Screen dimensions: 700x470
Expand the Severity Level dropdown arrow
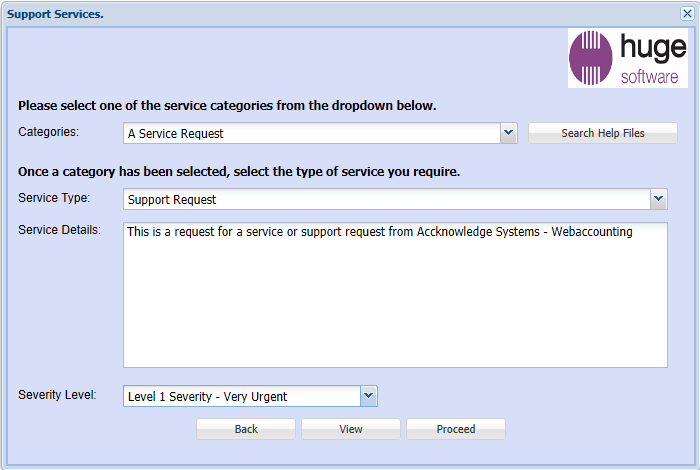tap(369, 396)
